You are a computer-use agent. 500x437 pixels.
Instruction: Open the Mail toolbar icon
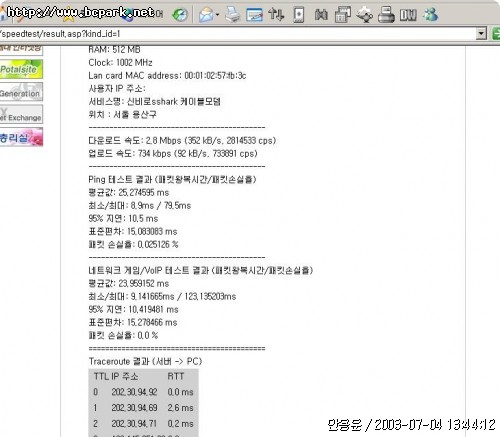(207, 15)
